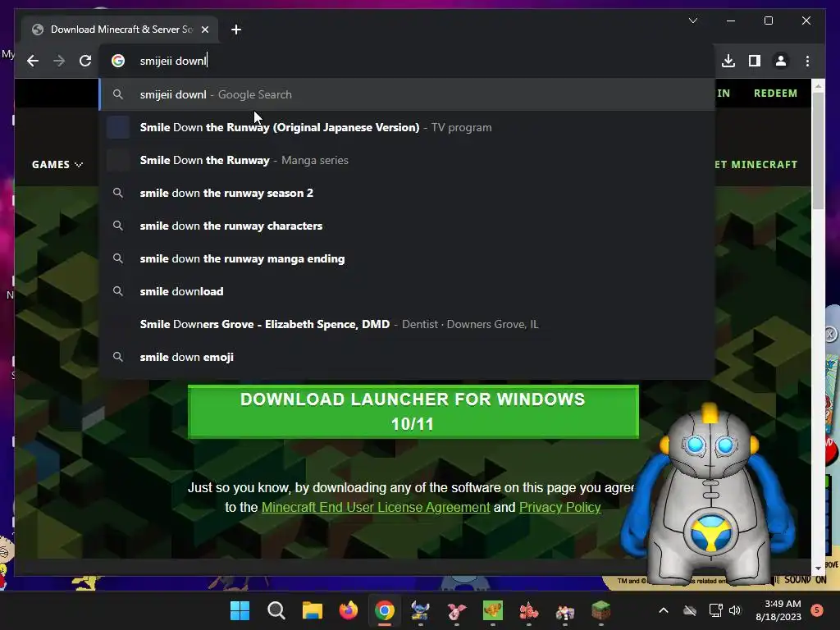Click the browser forward arrow
The width and height of the screenshot is (840, 630).
click(x=59, y=61)
